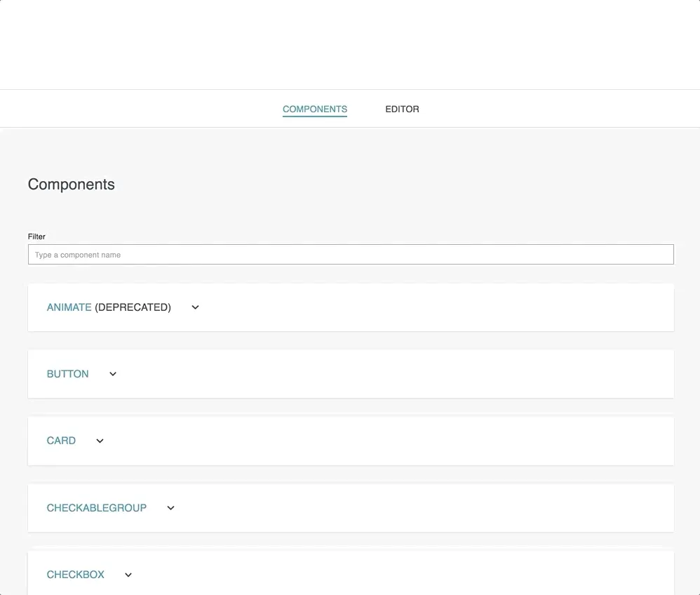Expand the ANIMATE section chevron

coord(195,307)
